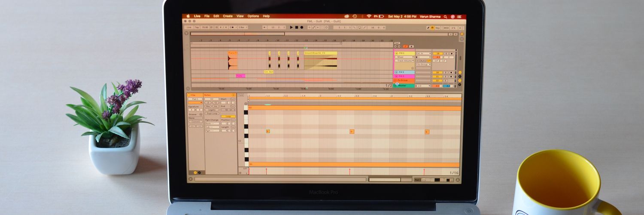Open the Options menu
Screen dimensions: 644x215
253,16
